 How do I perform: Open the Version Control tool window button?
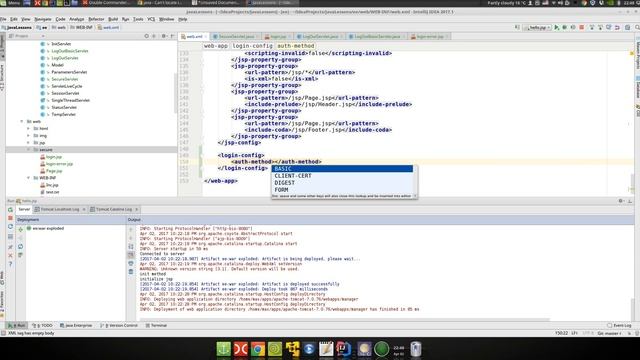[119, 325]
